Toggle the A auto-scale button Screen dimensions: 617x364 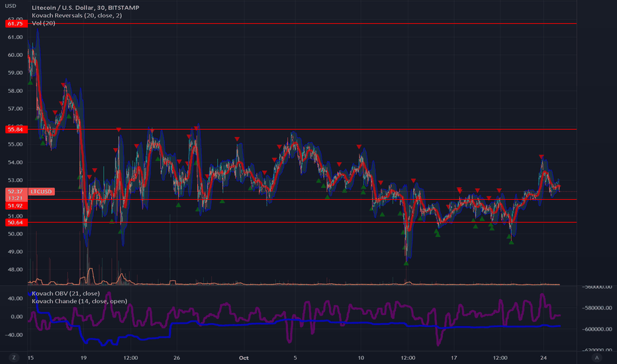coord(597,357)
